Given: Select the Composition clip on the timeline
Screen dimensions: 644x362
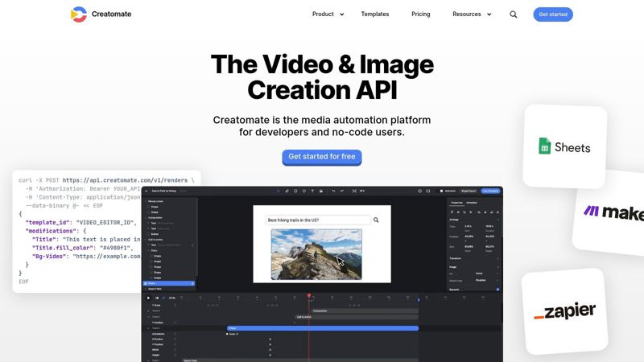Looking at the screenshot, I should (365, 311).
